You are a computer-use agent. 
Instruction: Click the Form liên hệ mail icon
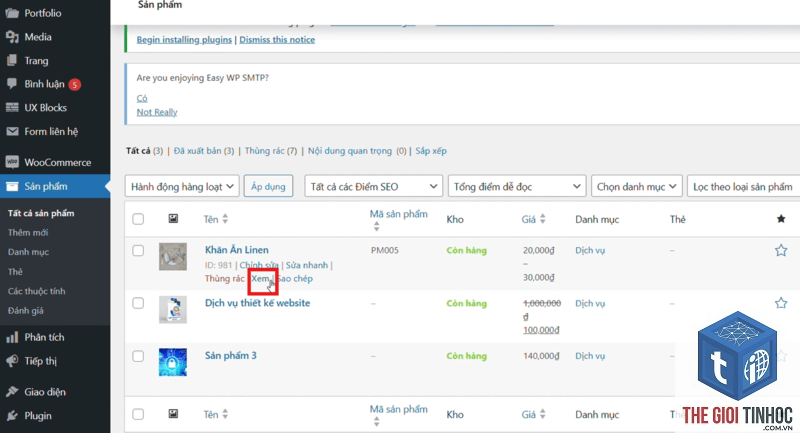[12, 132]
